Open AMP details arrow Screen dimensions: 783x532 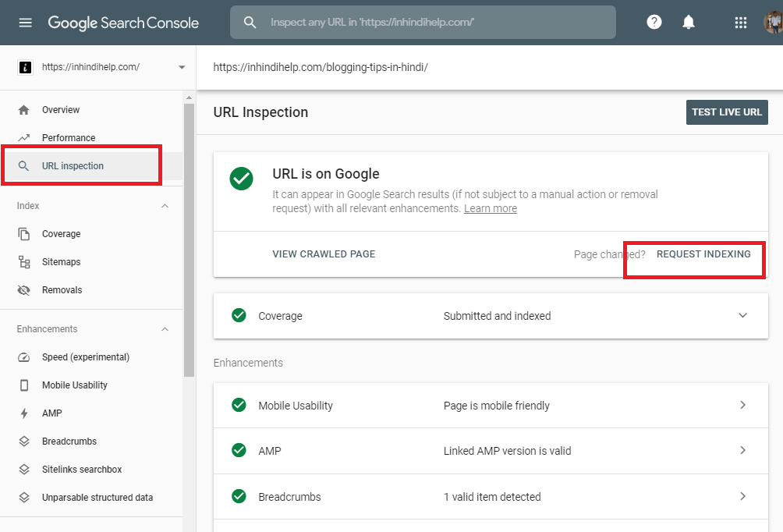[742, 450]
